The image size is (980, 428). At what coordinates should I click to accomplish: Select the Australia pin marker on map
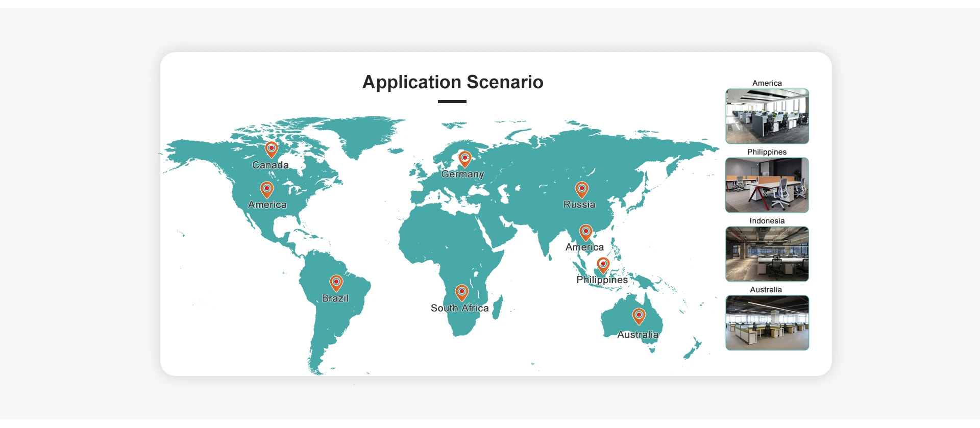click(x=639, y=316)
